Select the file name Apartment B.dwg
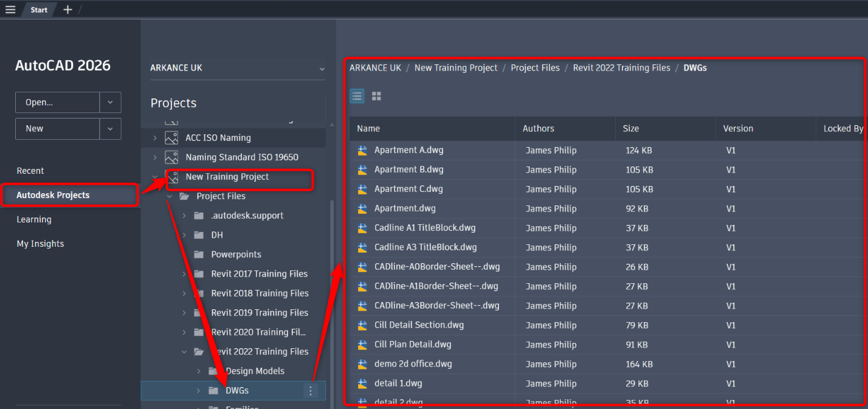 [409, 170]
